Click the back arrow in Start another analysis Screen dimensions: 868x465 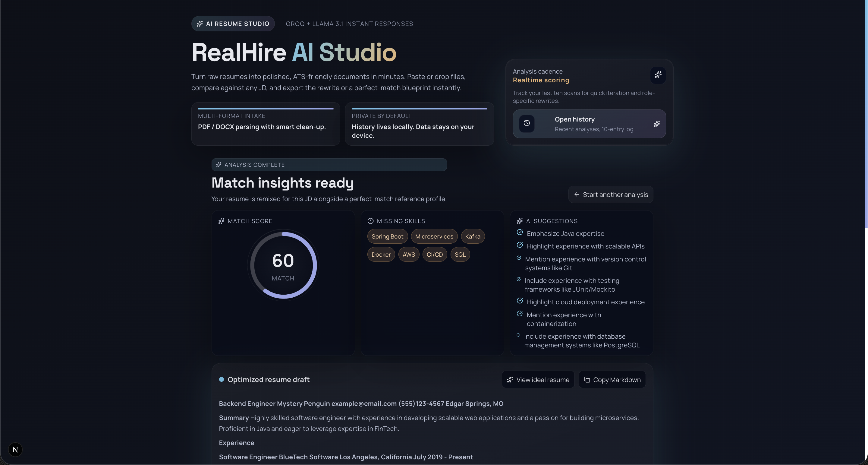click(x=576, y=195)
